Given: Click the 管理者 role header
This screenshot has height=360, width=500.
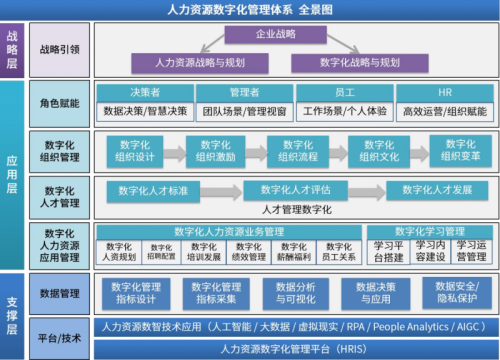Looking at the screenshot, I should point(244,93).
